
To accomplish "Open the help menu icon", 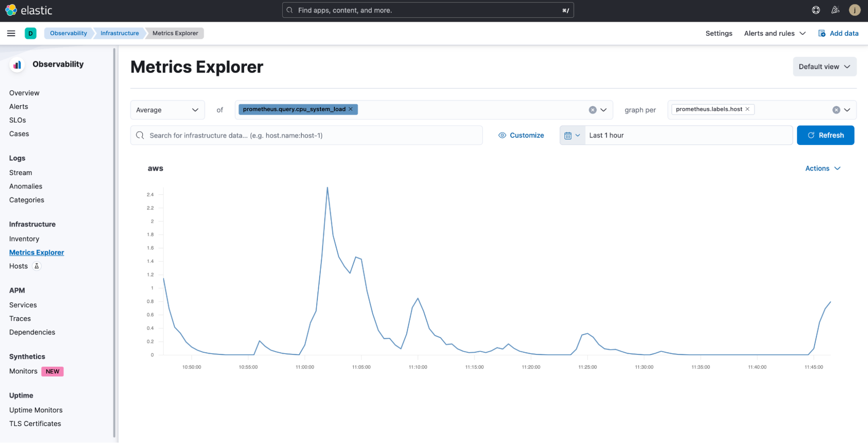I will pyautogui.click(x=815, y=10).
